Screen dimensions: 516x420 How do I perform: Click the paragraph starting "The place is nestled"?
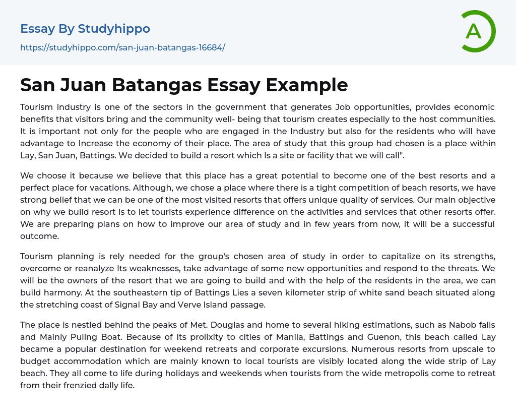click(257, 354)
